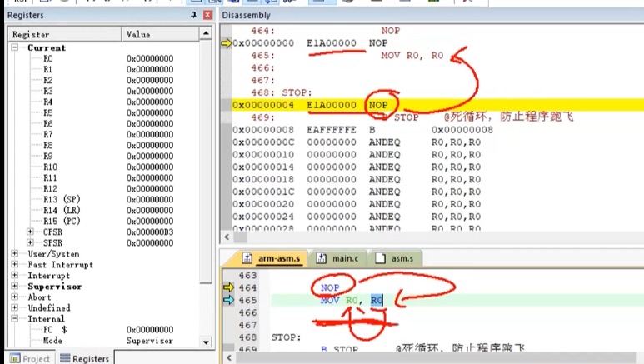Expand the SPSR register node
Image resolution: width=644 pixels, height=364 pixels.
[30, 242]
